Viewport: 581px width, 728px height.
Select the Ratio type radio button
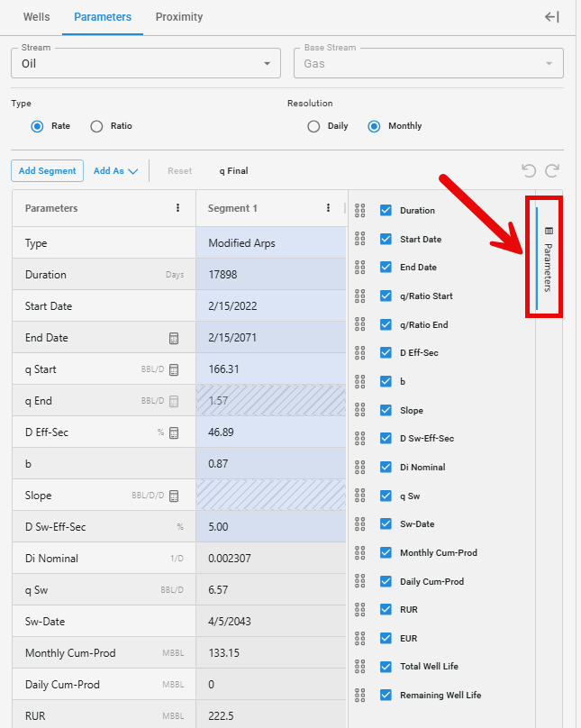(x=96, y=126)
